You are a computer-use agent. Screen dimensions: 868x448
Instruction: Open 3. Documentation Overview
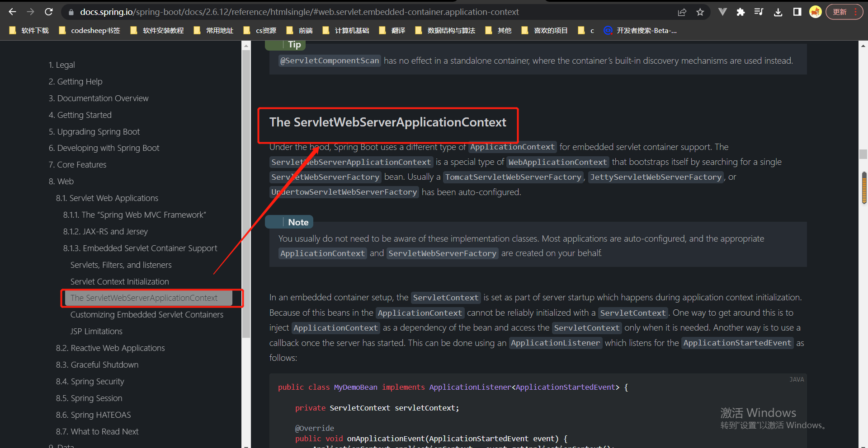[x=99, y=98]
